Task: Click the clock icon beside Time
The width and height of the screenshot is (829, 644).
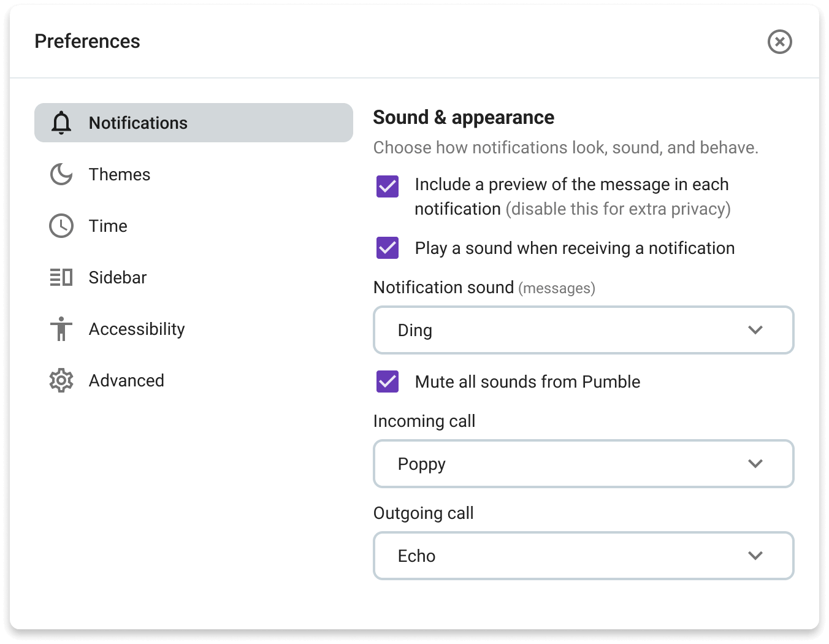Action: pos(61,226)
